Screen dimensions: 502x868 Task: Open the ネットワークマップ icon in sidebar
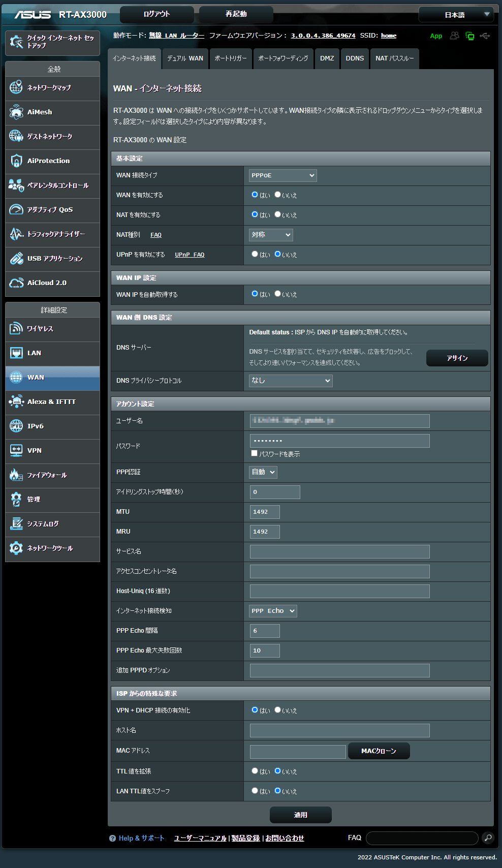(16, 87)
